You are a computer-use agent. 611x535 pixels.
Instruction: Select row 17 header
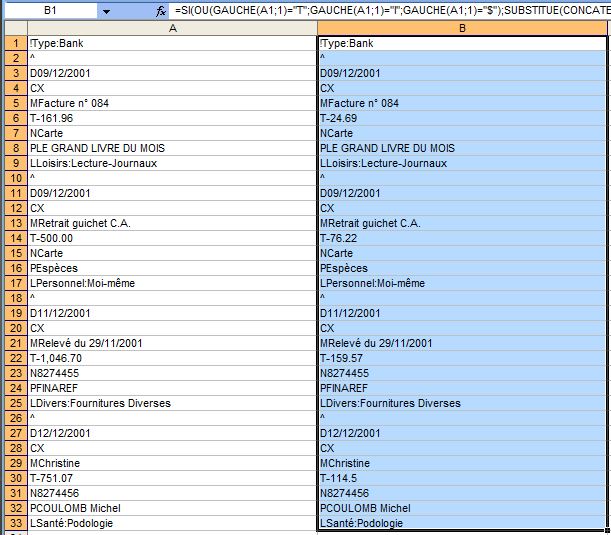click(x=13, y=283)
